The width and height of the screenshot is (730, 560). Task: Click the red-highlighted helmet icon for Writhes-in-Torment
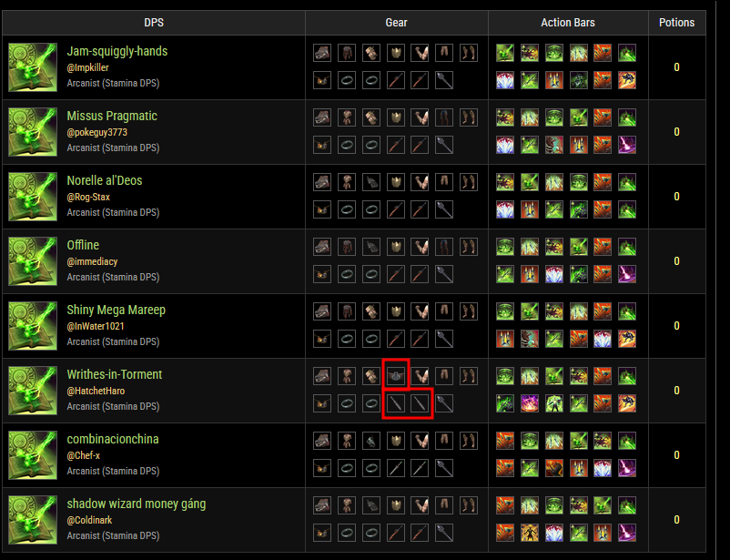[x=396, y=376]
